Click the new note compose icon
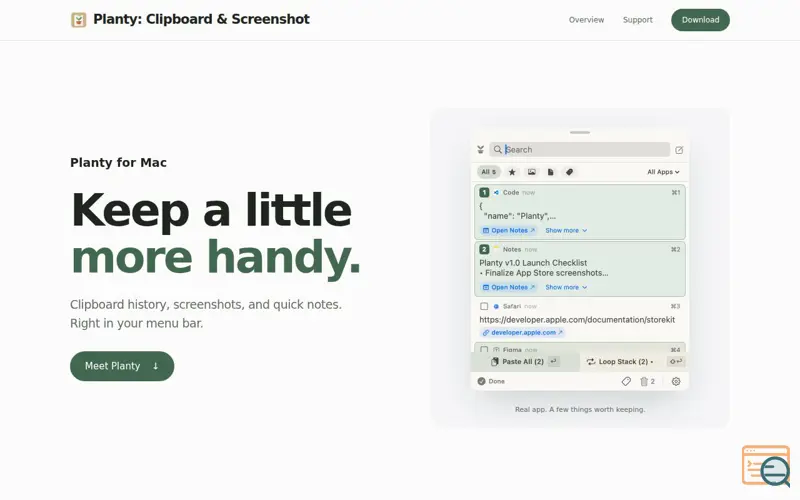 click(x=679, y=150)
